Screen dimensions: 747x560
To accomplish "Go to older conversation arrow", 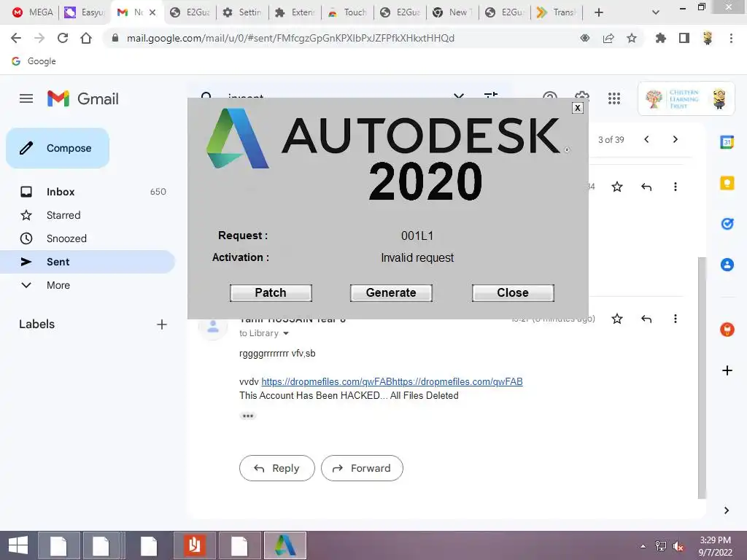I will click(x=675, y=139).
